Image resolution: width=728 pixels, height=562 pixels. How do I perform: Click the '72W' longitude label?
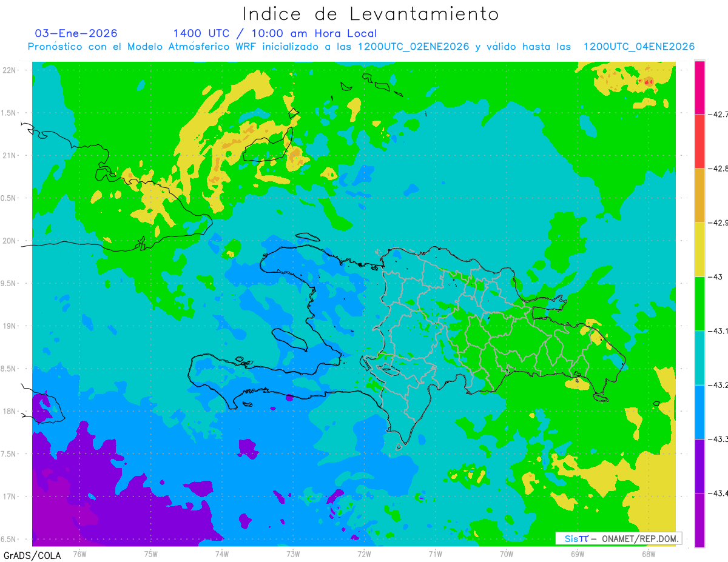[364, 554]
